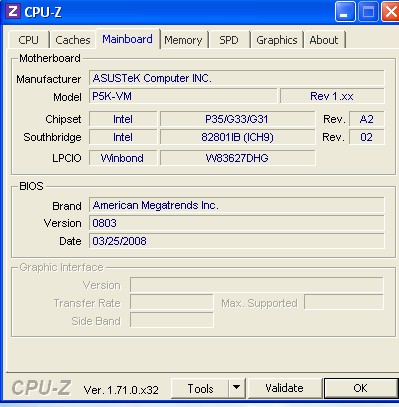399x407 pixels.
Task: Click the model value P5K-VM
Action: pos(183,96)
